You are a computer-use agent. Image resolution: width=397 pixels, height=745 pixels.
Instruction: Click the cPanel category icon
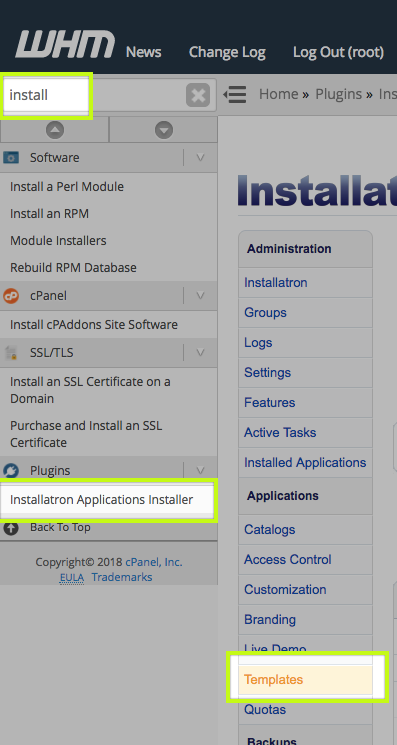click(11, 296)
